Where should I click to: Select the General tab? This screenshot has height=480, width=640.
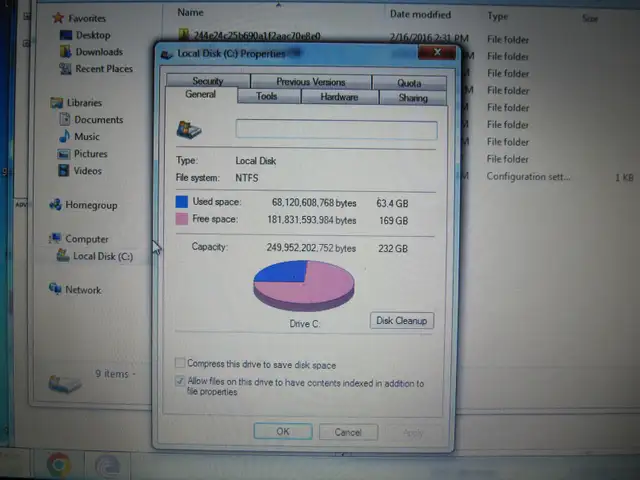click(x=200, y=94)
